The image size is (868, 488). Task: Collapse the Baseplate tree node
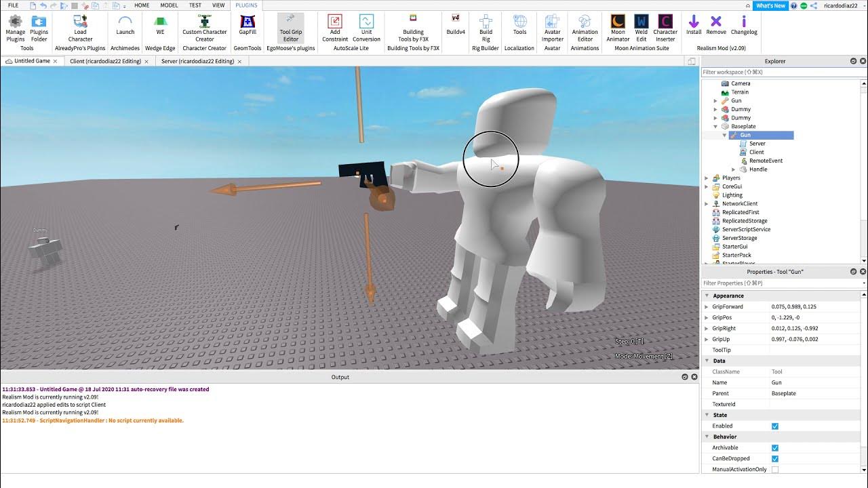715,127
